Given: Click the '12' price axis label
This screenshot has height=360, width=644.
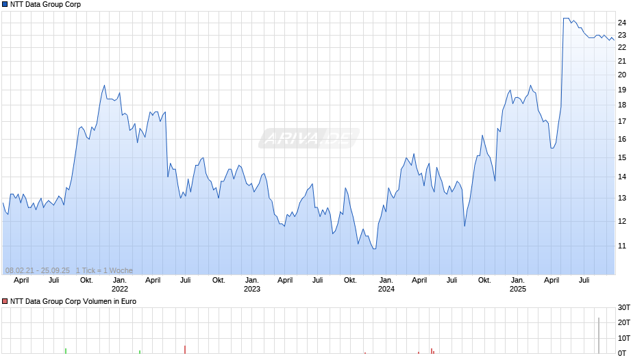Looking at the screenshot, I should click(622, 221).
